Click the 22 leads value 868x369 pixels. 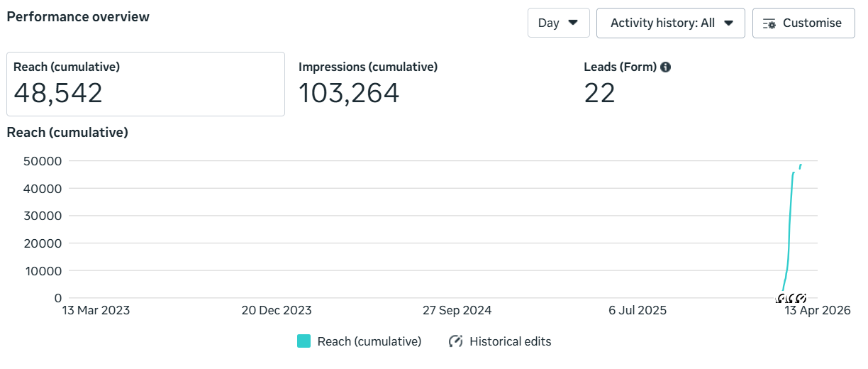pyautogui.click(x=599, y=94)
